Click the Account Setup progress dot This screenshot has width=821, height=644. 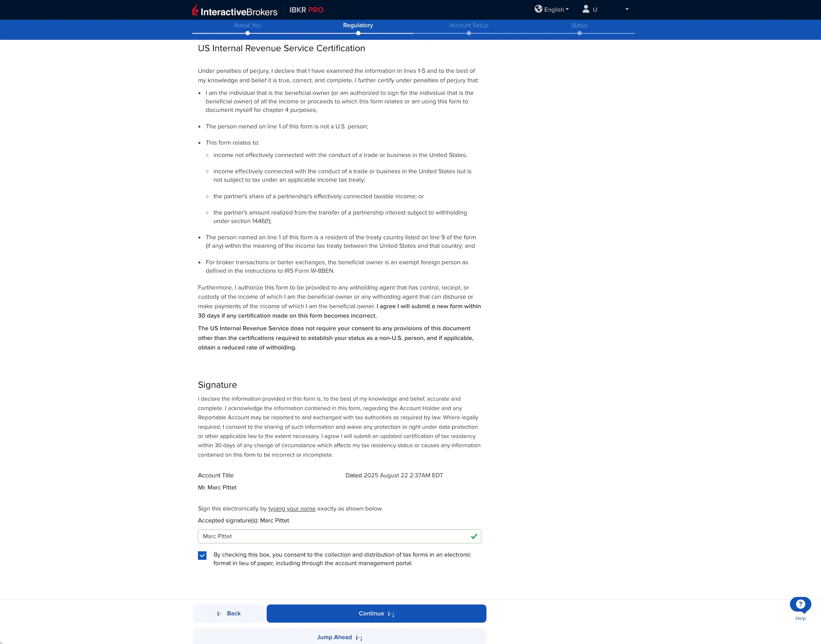click(469, 33)
